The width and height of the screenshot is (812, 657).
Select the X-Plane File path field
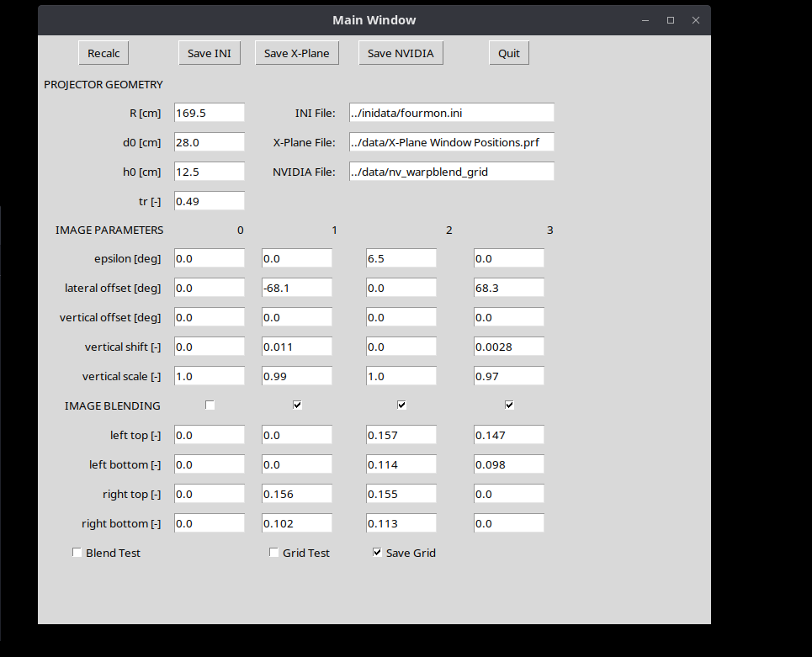click(451, 142)
